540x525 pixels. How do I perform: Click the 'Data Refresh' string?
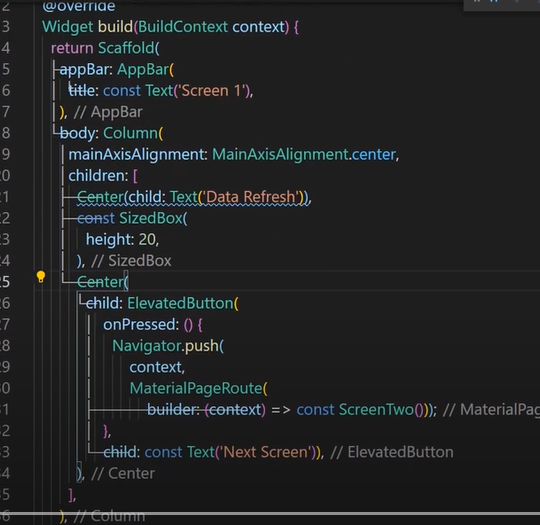[251, 197]
